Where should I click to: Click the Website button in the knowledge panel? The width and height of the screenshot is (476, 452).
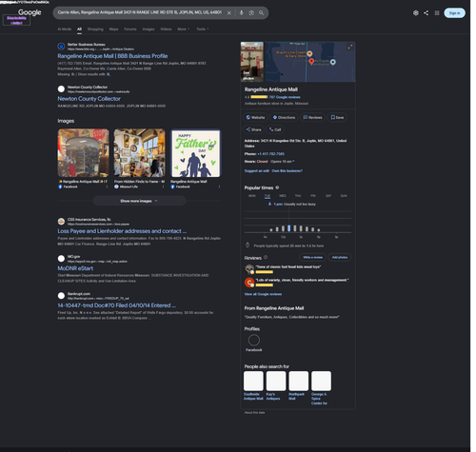click(x=255, y=117)
